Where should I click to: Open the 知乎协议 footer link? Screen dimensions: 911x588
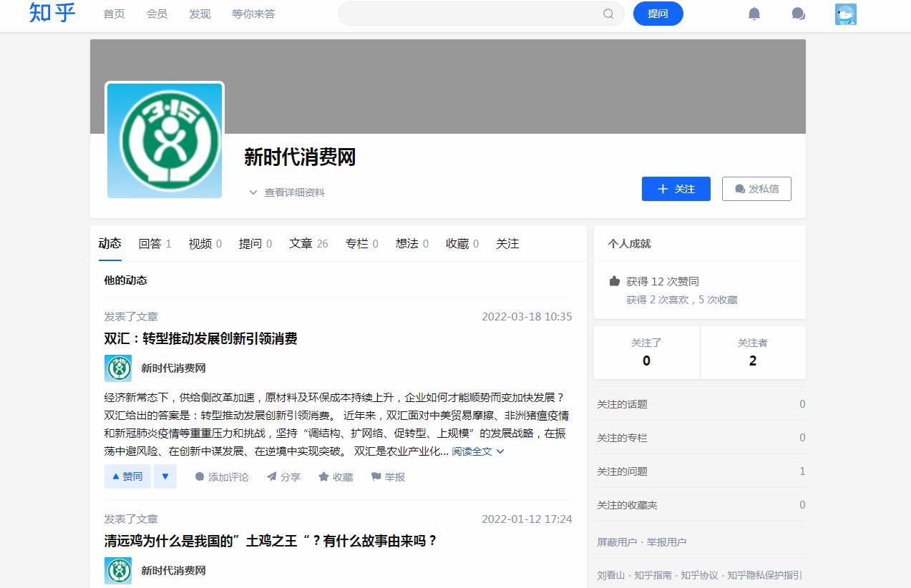(x=699, y=575)
